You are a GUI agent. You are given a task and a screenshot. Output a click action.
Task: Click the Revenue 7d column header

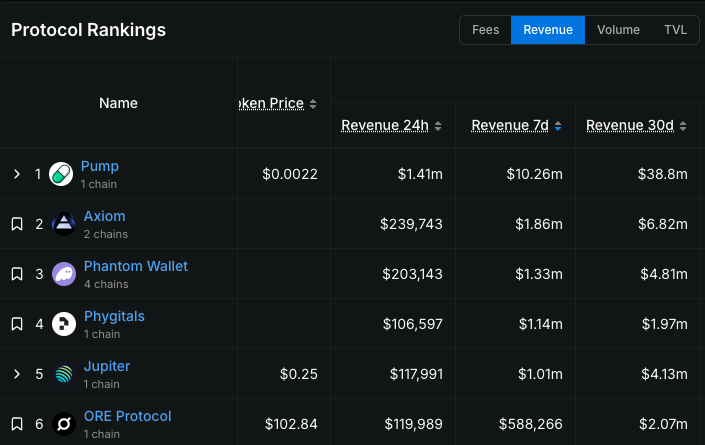510,125
